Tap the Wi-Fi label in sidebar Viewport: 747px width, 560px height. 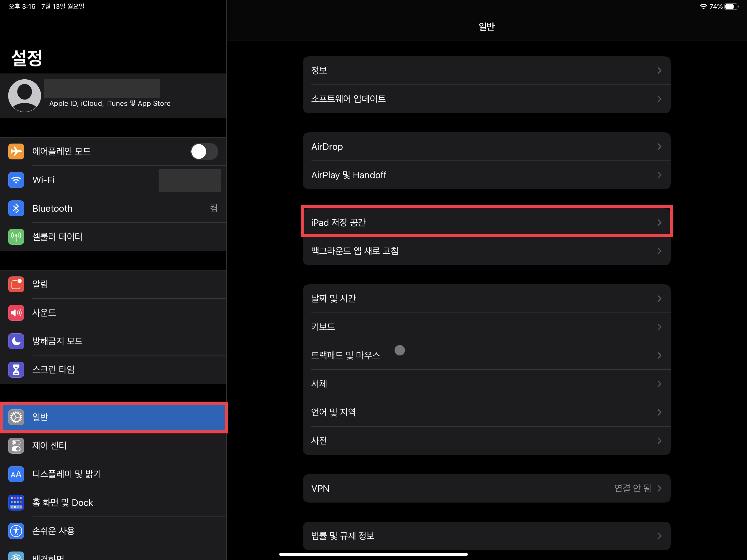tap(43, 180)
